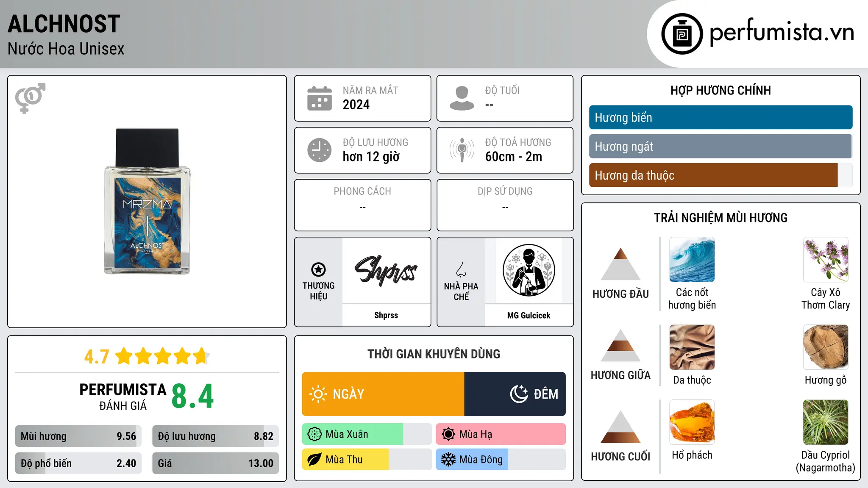Click the 4.7 user rating number
The height and width of the screenshot is (488, 868).
coord(97,357)
